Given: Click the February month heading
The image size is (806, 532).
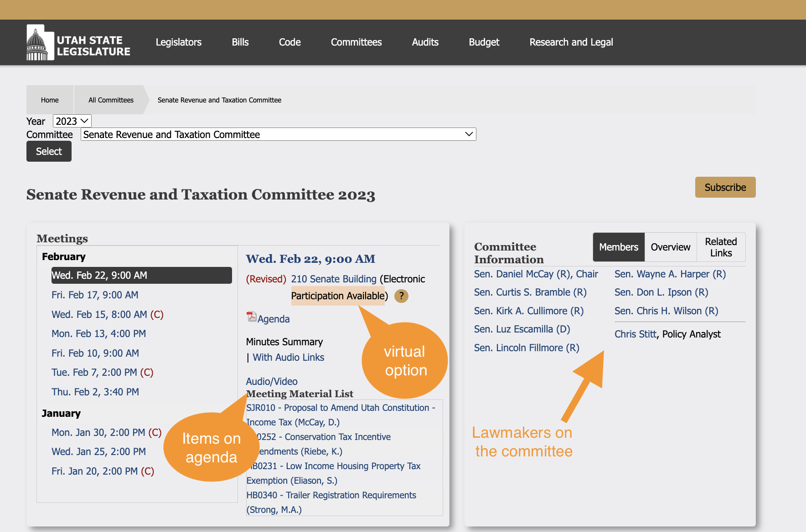Looking at the screenshot, I should point(64,257).
